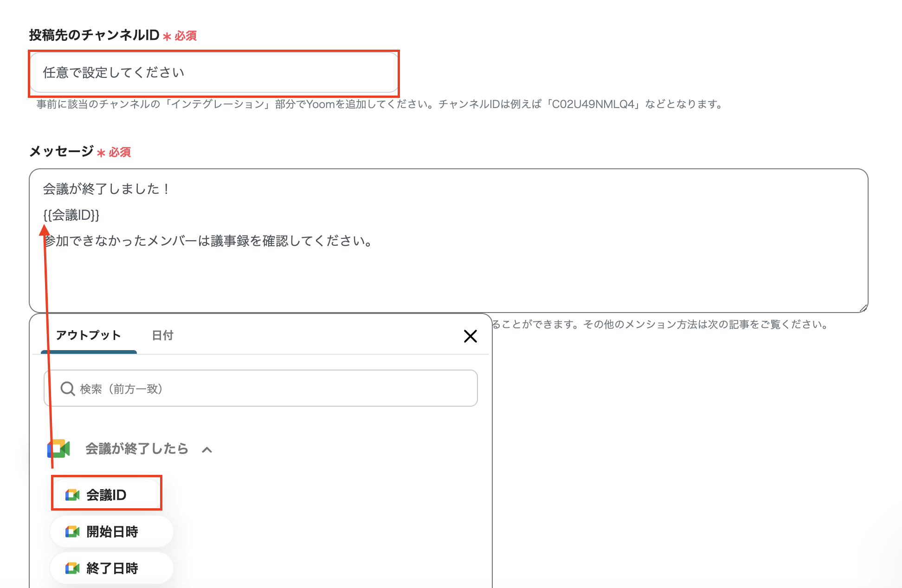Viewport: 902px width, 588px height.
Task: Click the 検索（前方一致） search box
Action: [x=261, y=388]
